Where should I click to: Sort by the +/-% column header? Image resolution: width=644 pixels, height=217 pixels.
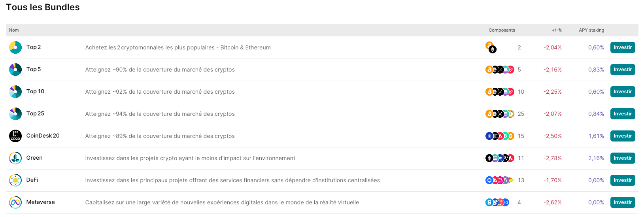click(x=557, y=30)
